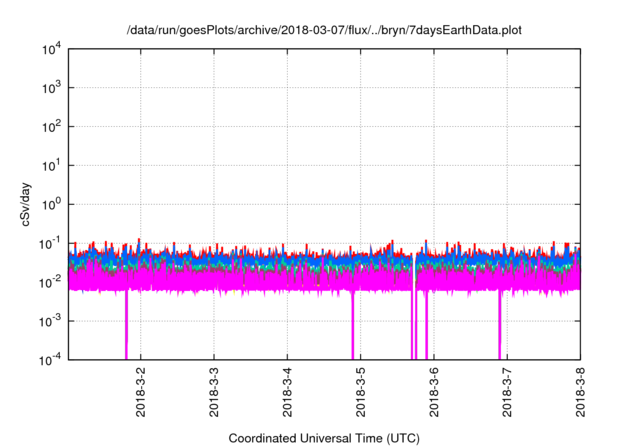
Task: Click the 10^4 y-axis tick label
Action: (52, 49)
